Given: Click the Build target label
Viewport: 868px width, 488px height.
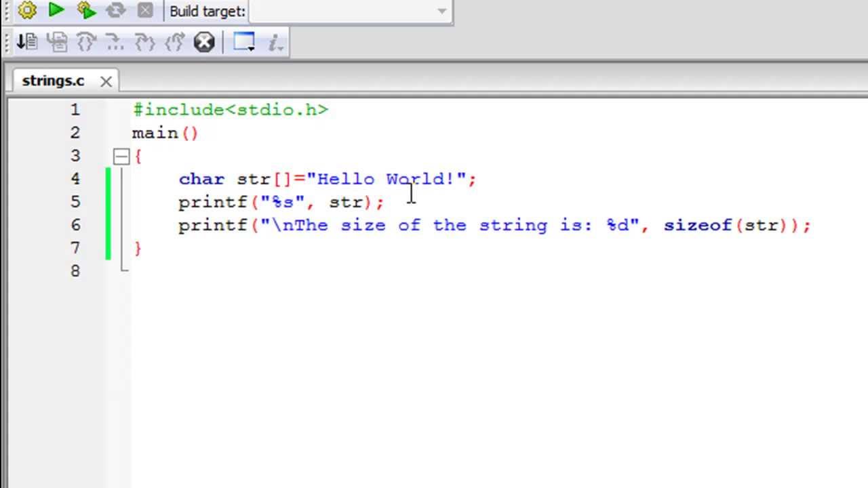Looking at the screenshot, I should click(208, 12).
